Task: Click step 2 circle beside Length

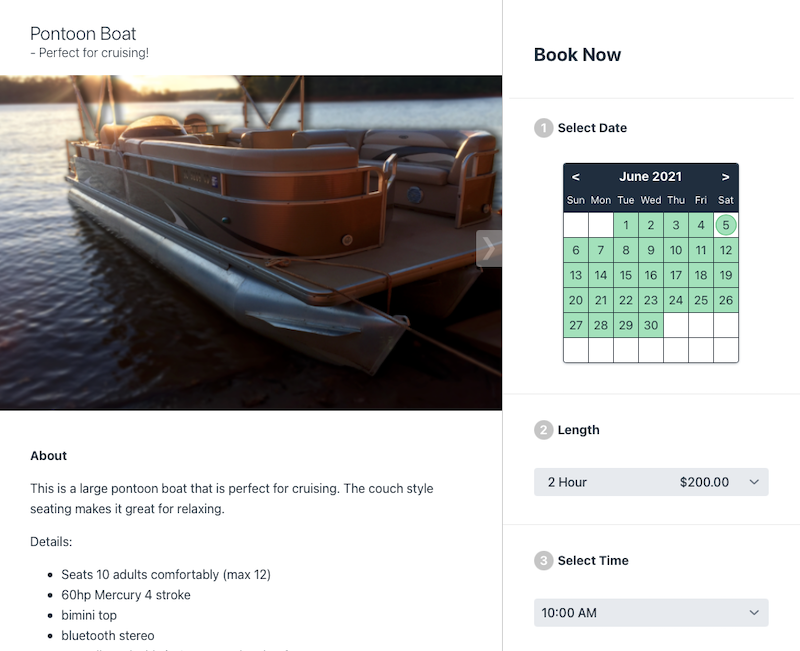Action: tap(543, 430)
